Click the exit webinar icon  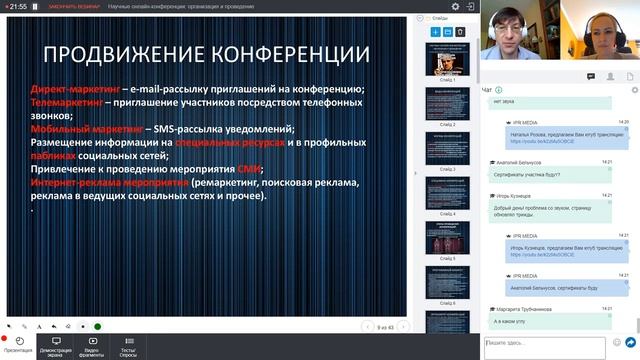470,7
